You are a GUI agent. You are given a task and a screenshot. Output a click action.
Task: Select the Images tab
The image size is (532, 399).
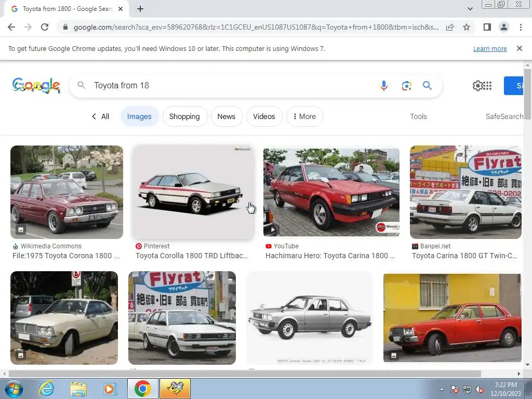tap(139, 116)
